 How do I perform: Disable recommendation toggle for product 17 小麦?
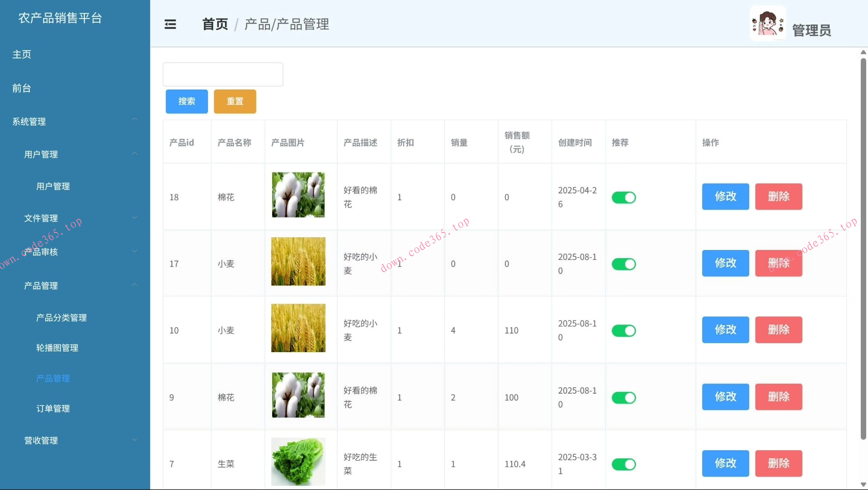coord(624,264)
